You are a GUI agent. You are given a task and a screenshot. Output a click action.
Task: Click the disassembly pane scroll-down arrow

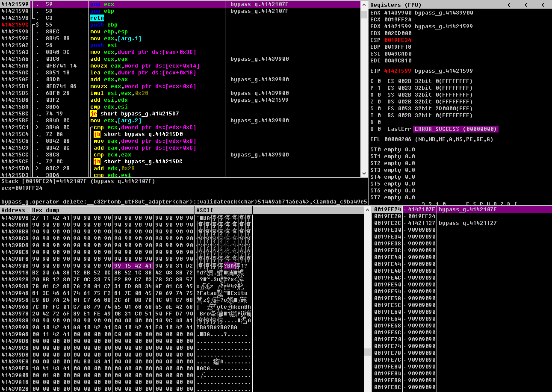[364, 174]
